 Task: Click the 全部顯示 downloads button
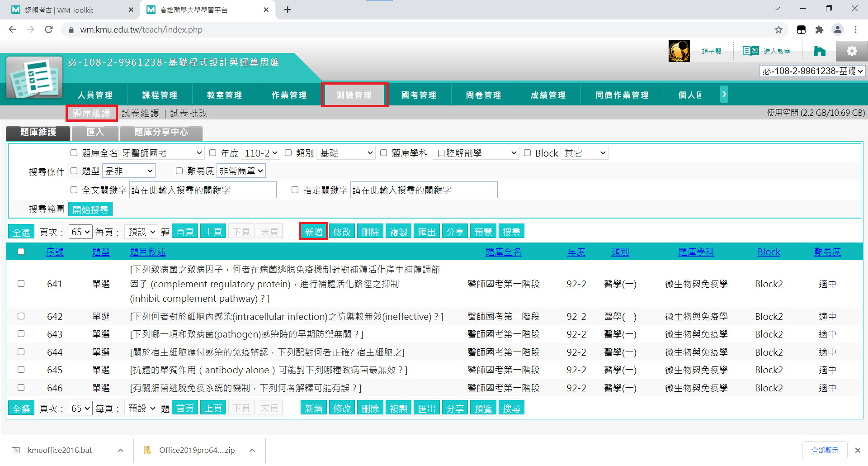825,450
